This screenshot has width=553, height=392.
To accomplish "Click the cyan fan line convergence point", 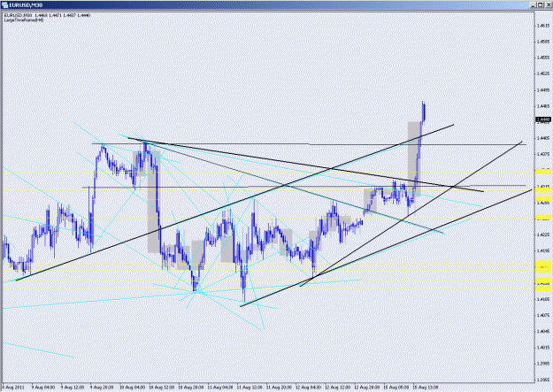I will point(199,291).
